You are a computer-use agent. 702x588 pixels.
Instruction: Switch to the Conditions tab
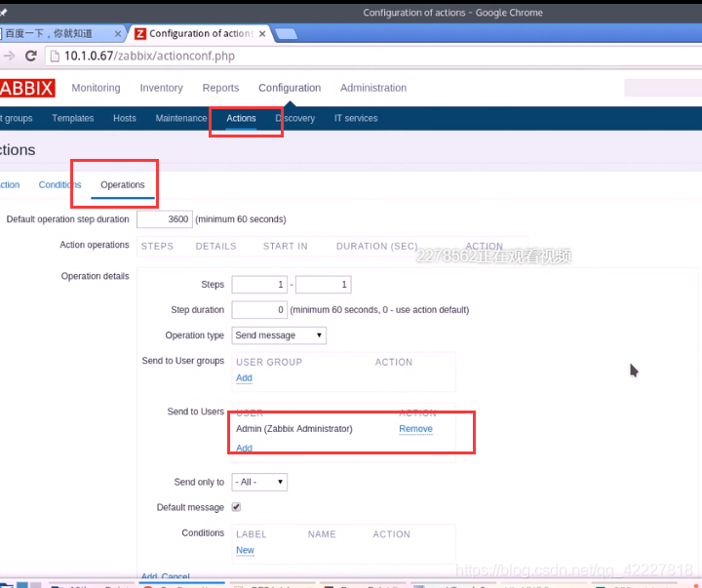pyautogui.click(x=59, y=185)
